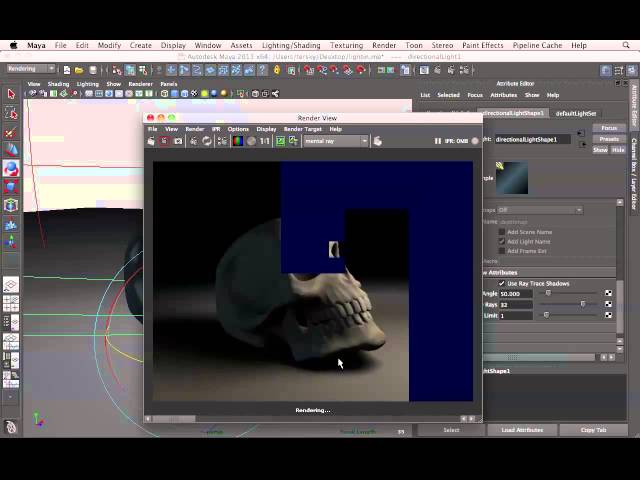Collapse the Attributes section header
The width and height of the screenshot is (640, 480).
click(549, 272)
